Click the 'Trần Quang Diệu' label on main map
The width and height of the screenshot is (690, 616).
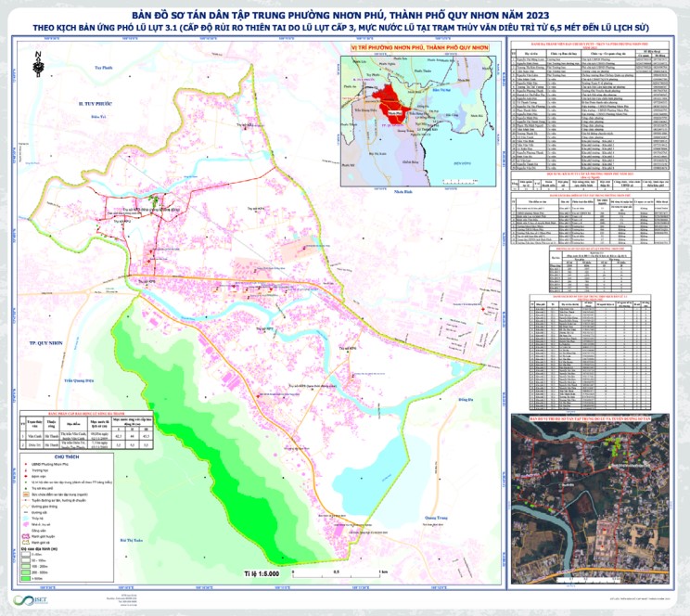[x=78, y=381]
